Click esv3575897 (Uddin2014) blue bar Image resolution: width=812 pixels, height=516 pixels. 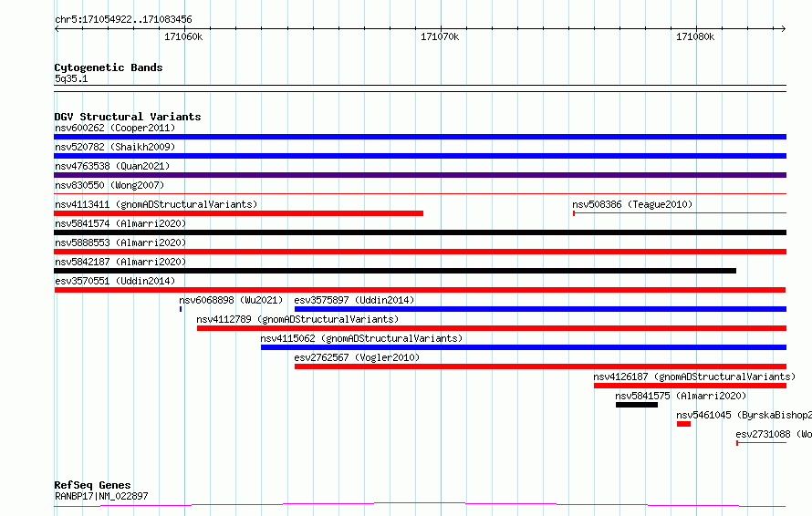click(x=541, y=309)
